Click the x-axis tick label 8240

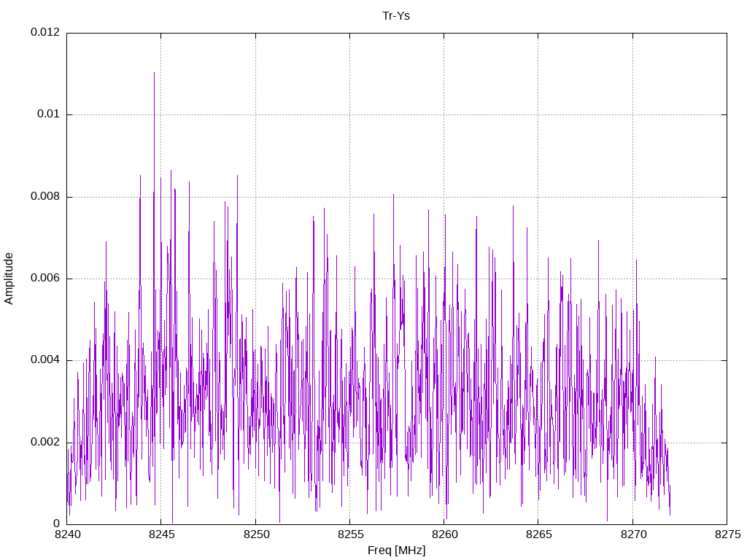[x=67, y=534]
